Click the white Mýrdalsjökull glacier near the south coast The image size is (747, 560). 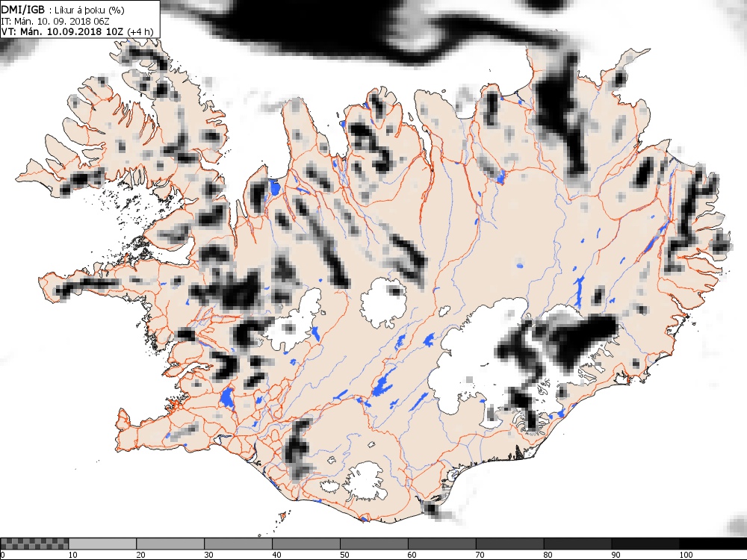[x=366, y=481]
